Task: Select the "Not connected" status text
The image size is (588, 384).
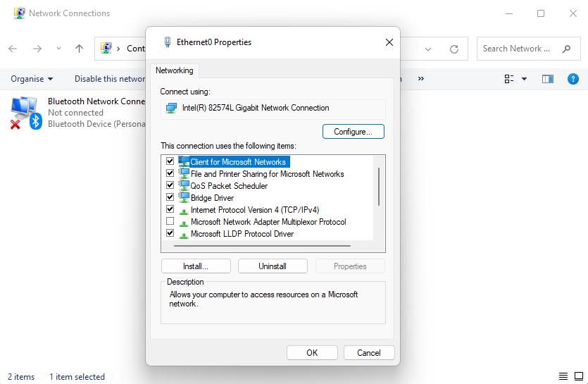Action: 75,113
